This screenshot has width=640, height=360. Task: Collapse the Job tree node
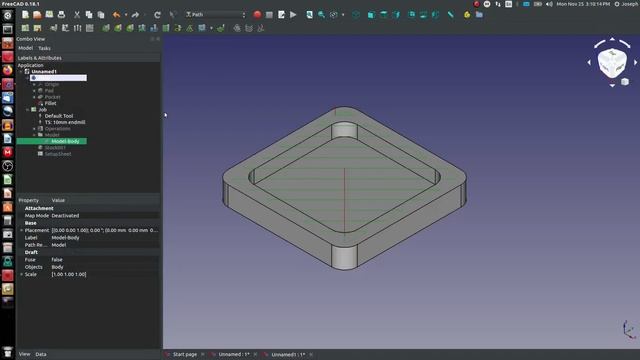coord(28,110)
